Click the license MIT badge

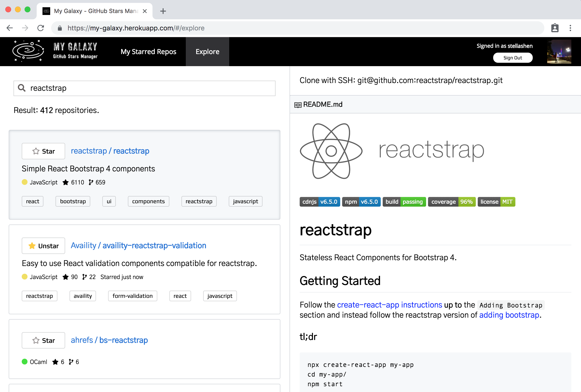(496, 202)
